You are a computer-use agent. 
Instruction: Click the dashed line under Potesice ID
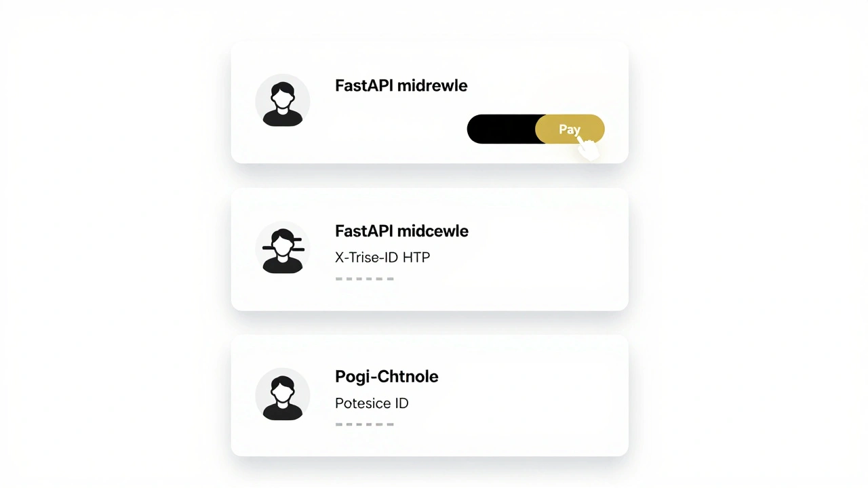(x=365, y=424)
